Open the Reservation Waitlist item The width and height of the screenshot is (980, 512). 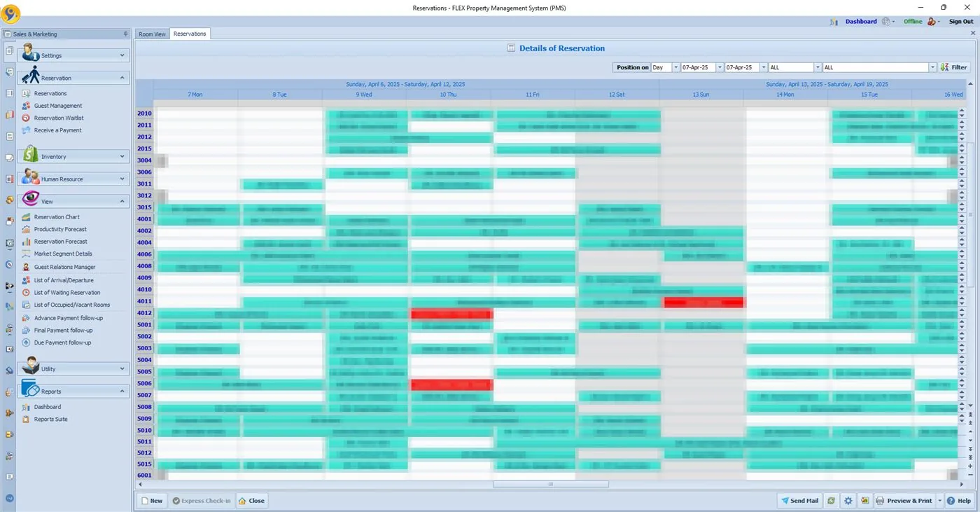[59, 118]
